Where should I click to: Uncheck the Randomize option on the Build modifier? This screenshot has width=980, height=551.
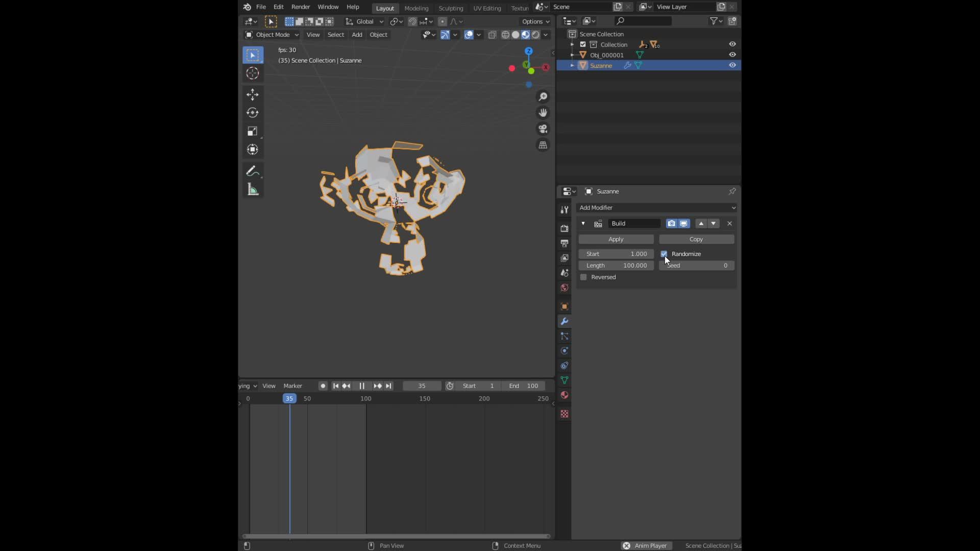[664, 254]
